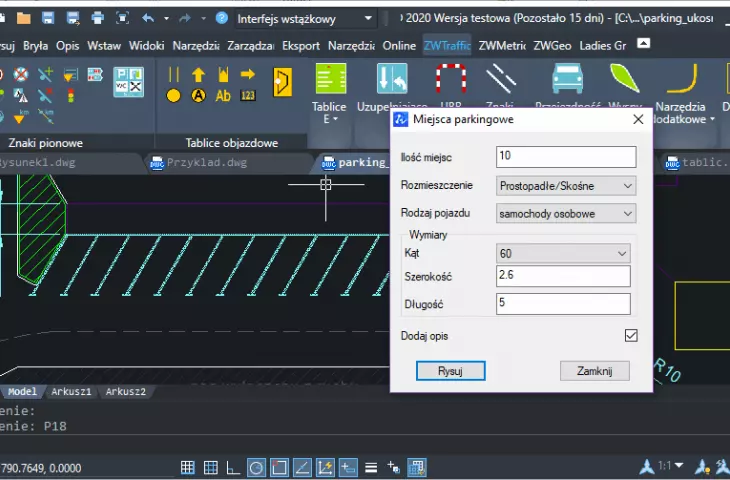Open the ZWGeo ribbon tab
The height and width of the screenshot is (480, 730).
[552, 46]
